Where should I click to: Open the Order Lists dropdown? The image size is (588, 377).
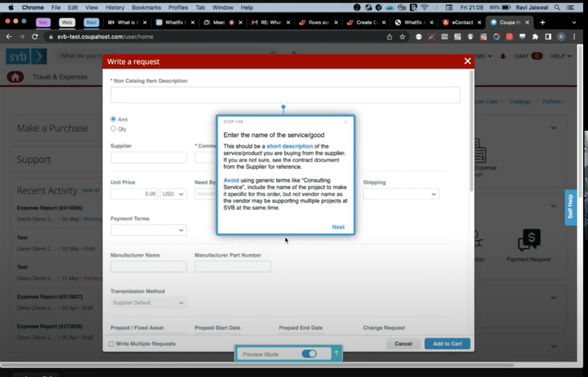coord(488,101)
